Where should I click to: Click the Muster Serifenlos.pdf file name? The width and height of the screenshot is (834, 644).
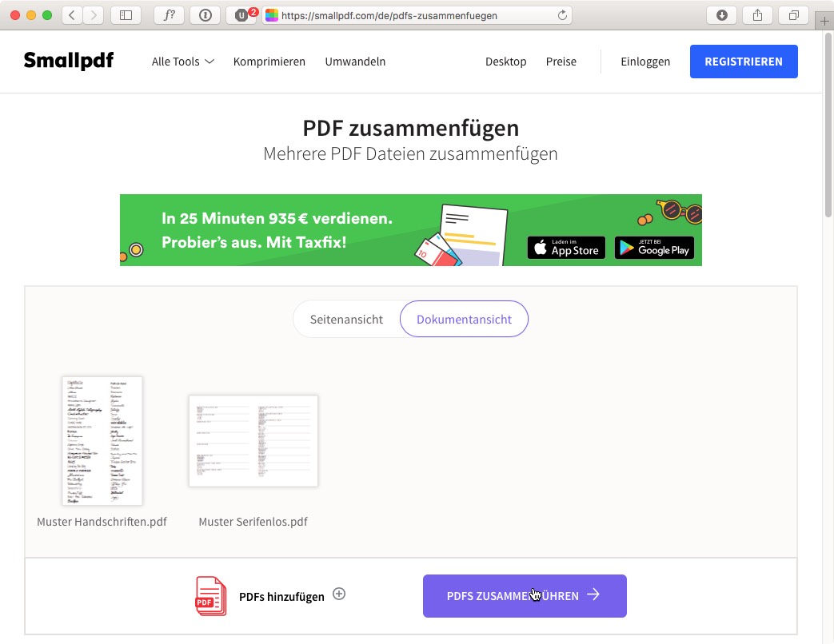pos(253,522)
